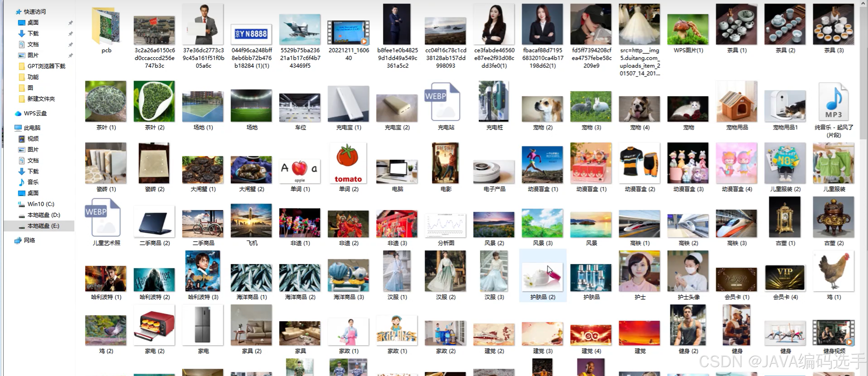Select the 海洋商品 (3) thumbnail
This screenshot has height=376, width=868.
tap(349, 275)
